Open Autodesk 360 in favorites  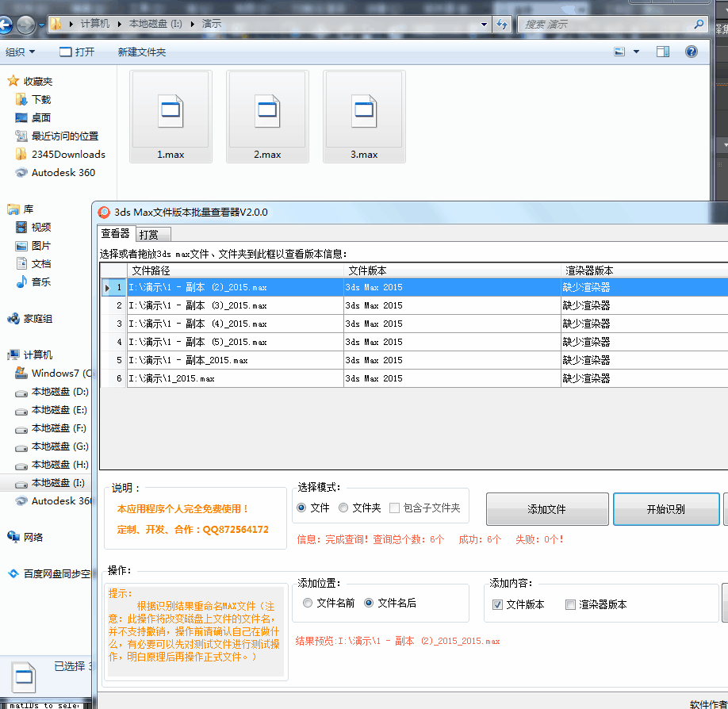click(63, 172)
